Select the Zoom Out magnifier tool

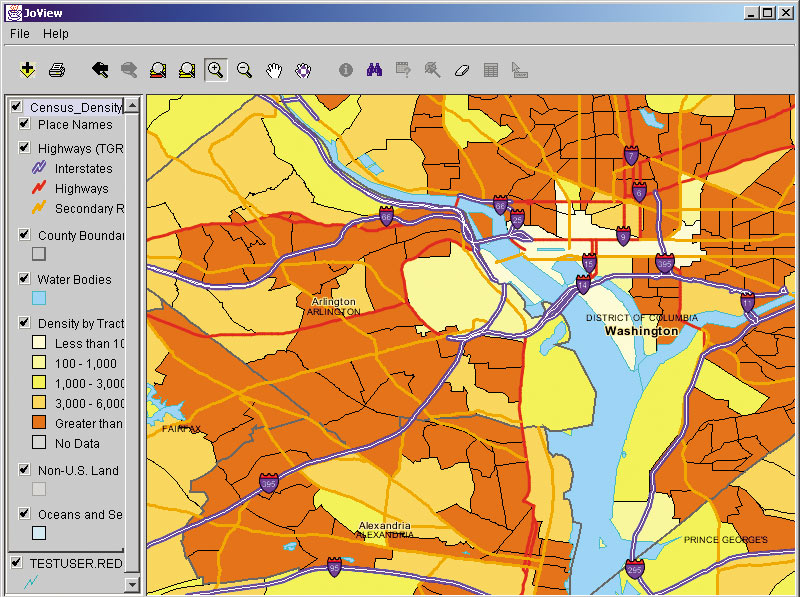tap(244, 69)
